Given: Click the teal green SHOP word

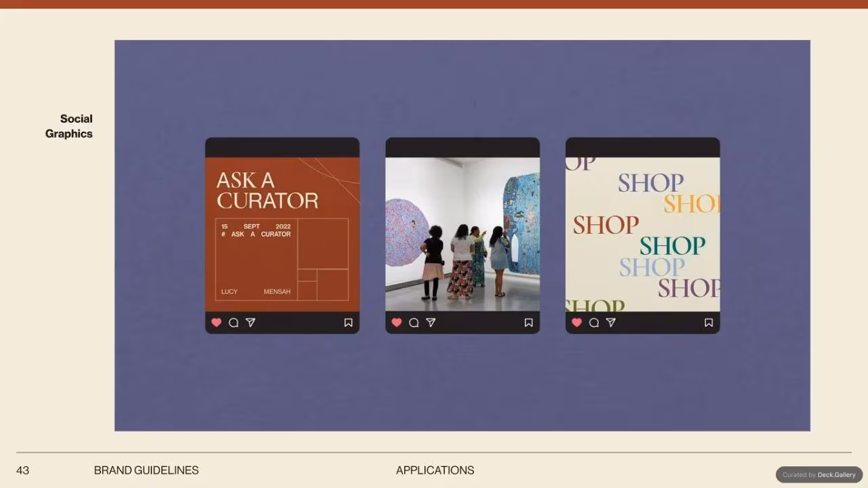Looking at the screenshot, I should pos(672,245).
